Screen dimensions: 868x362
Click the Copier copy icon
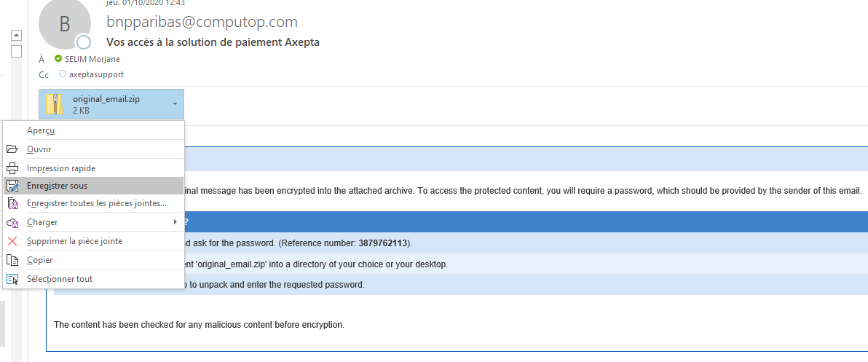(12, 260)
